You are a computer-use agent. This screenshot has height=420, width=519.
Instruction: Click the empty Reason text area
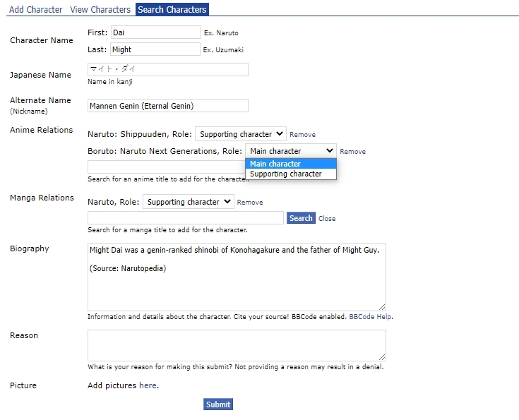click(237, 345)
